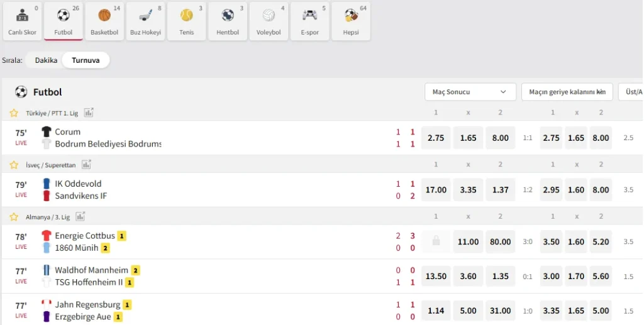Open the E-spor tab
The height and width of the screenshot is (325, 644).
point(309,21)
